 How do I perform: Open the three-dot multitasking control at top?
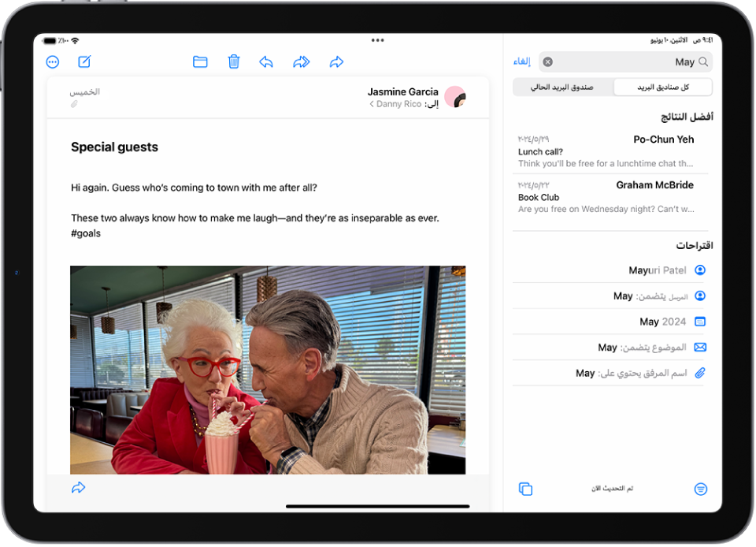pos(377,40)
